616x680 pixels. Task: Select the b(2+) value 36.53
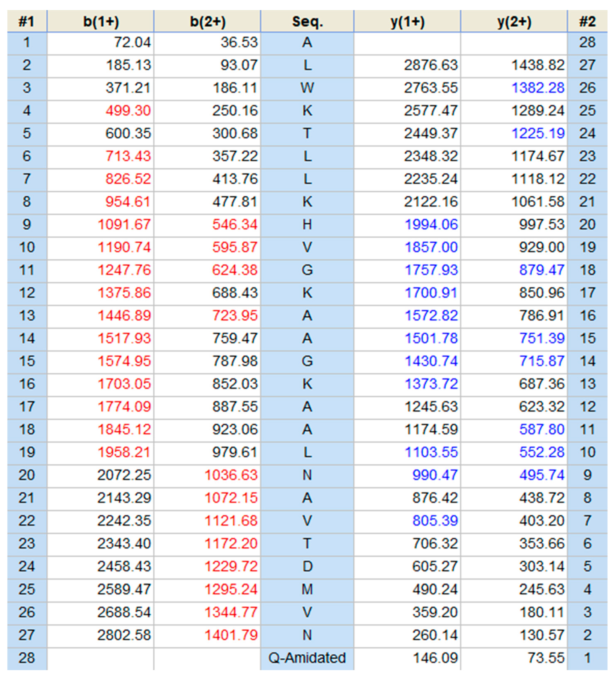tap(239, 42)
